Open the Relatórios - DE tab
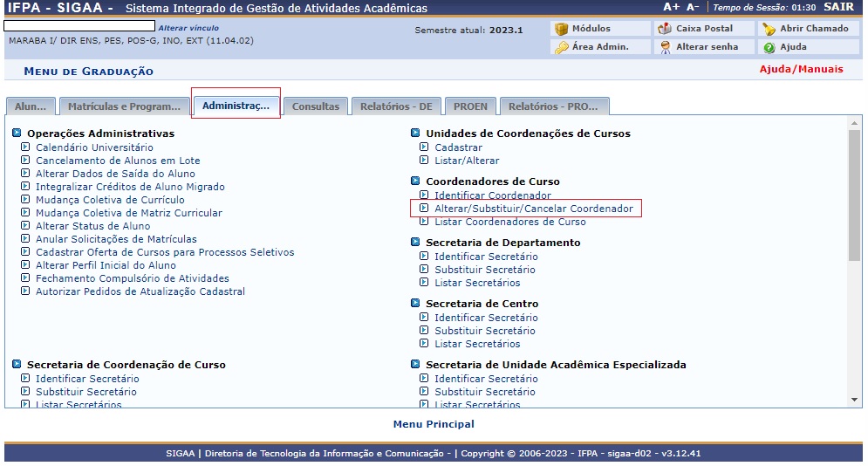 pos(396,106)
